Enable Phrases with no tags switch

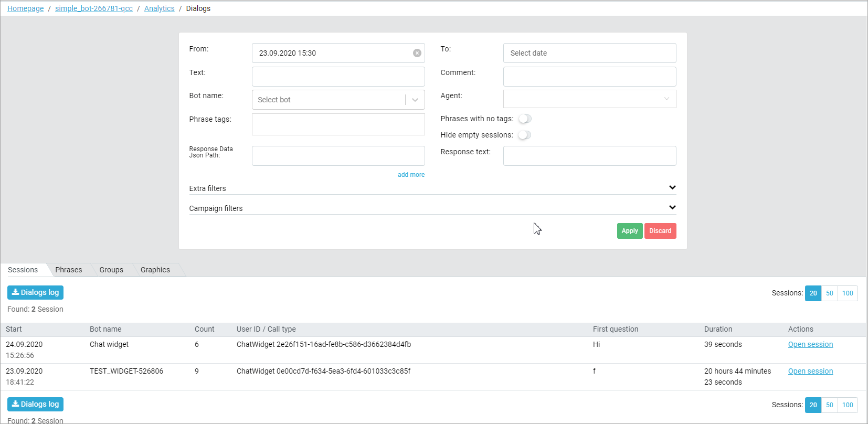(x=524, y=119)
